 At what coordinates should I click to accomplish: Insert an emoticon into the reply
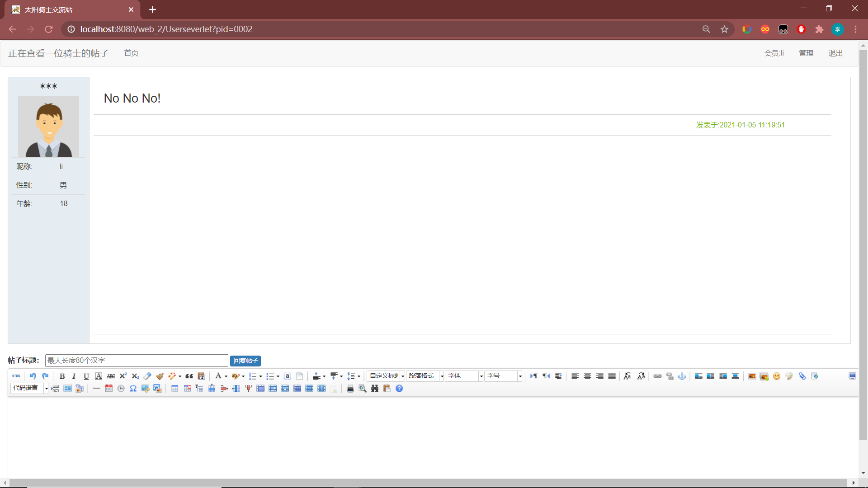point(776,376)
